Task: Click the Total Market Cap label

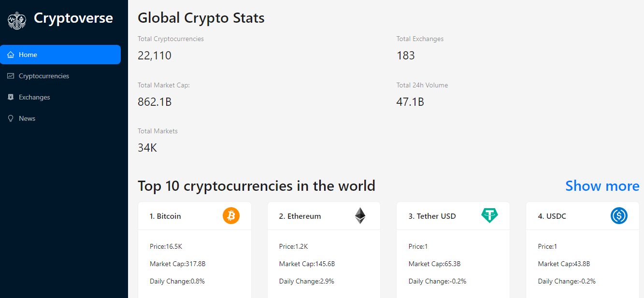Action: 164,85
